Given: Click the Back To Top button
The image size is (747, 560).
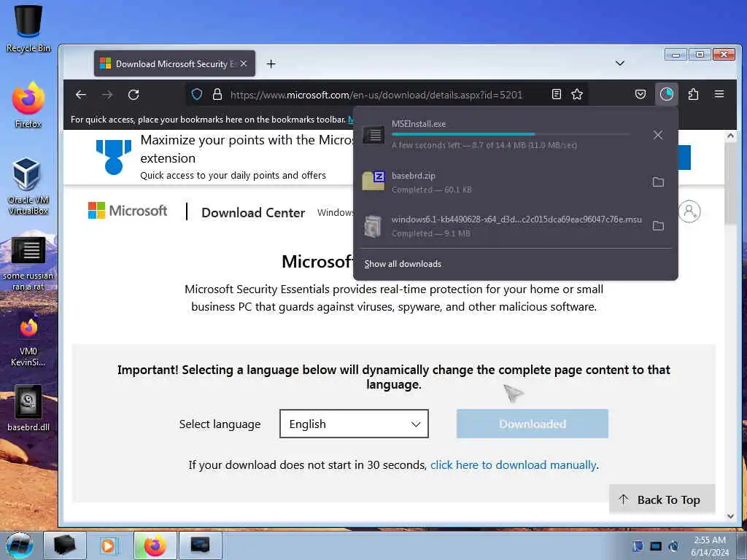Looking at the screenshot, I should [662, 499].
